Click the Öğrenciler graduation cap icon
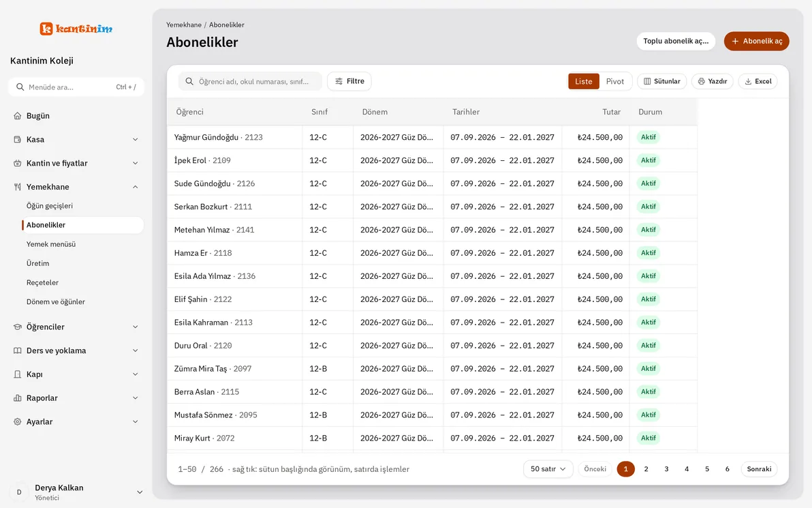Viewport: 812px width, 508px height. click(18, 327)
